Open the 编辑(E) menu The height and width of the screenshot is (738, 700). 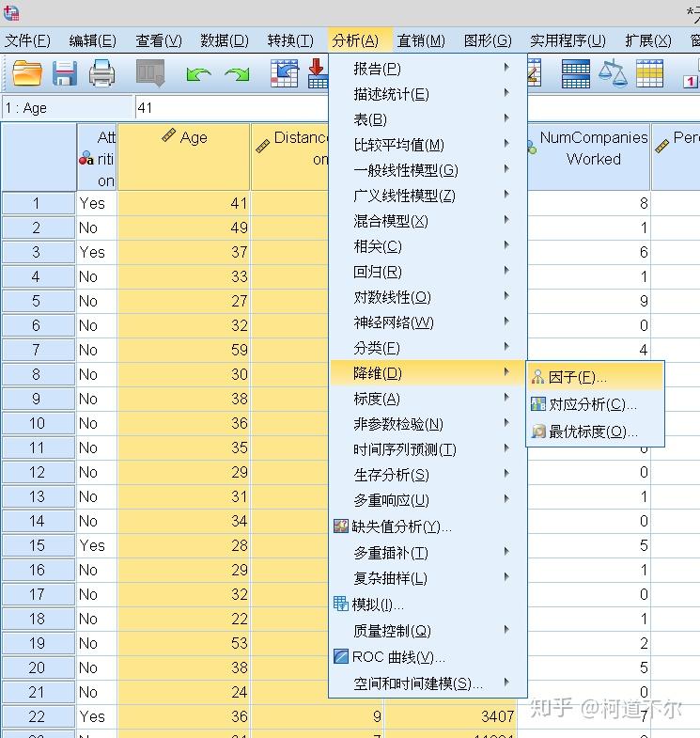[x=92, y=41]
